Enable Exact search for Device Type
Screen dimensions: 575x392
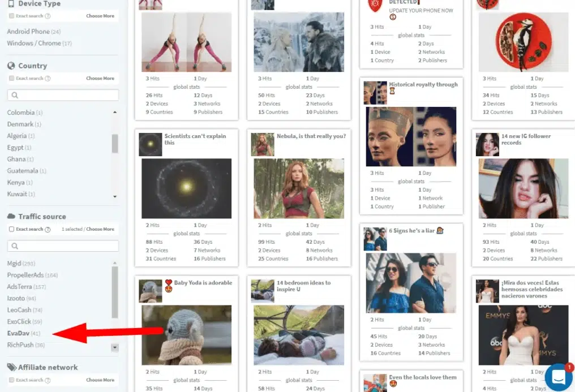pos(11,16)
